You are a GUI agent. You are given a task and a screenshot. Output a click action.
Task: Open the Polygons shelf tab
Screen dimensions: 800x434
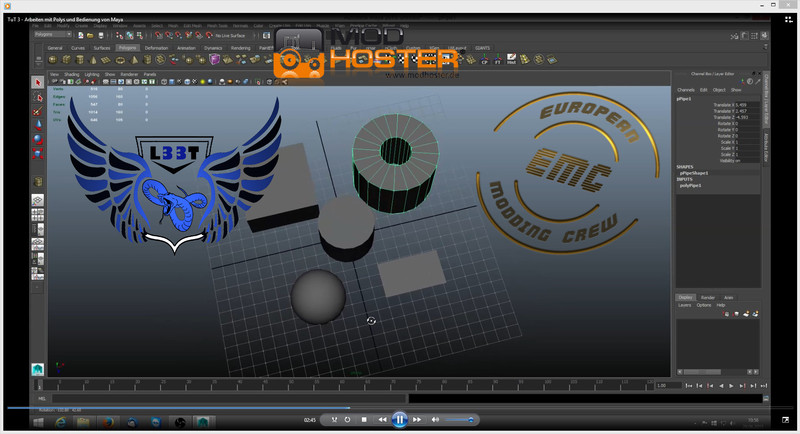tap(128, 47)
